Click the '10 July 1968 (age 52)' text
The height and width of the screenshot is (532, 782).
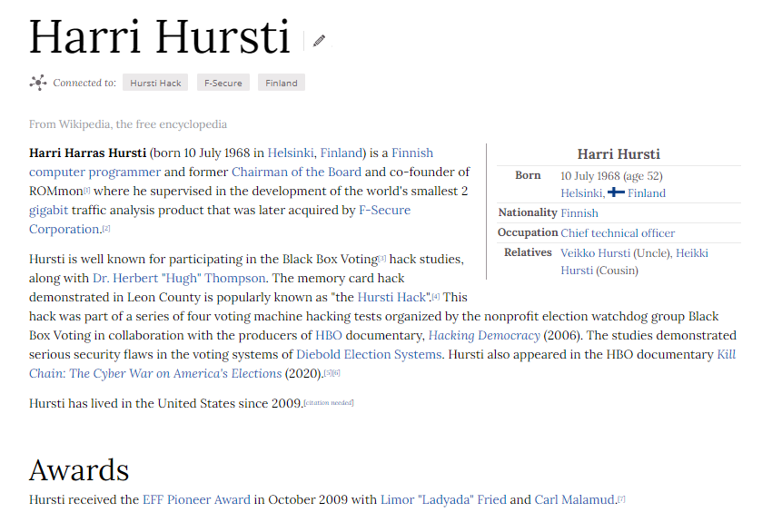tap(611, 176)
